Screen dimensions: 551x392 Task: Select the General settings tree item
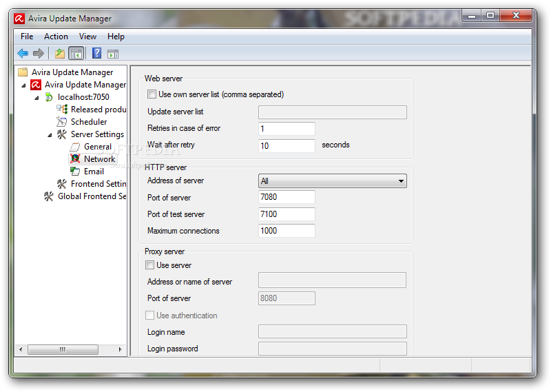(98, 147)
